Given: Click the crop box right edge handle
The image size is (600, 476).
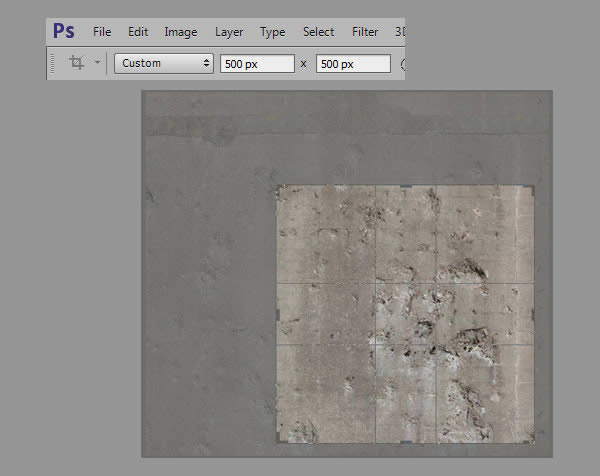Looking at the screenshot, I should coord(535,315).
